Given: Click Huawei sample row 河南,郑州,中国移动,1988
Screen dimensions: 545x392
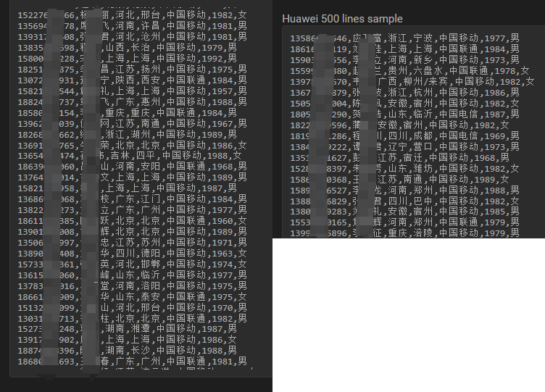Looking at the screenshot, I should click(x=404, y=191).
